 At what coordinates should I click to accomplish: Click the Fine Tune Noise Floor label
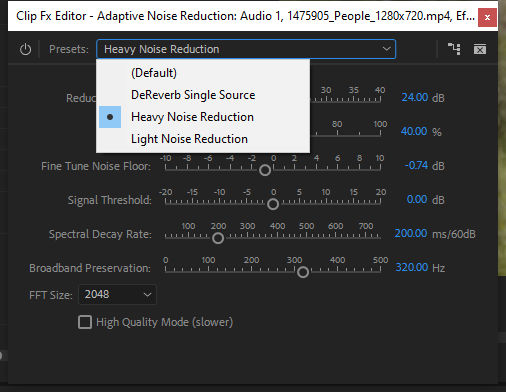(x=96, y=166)
